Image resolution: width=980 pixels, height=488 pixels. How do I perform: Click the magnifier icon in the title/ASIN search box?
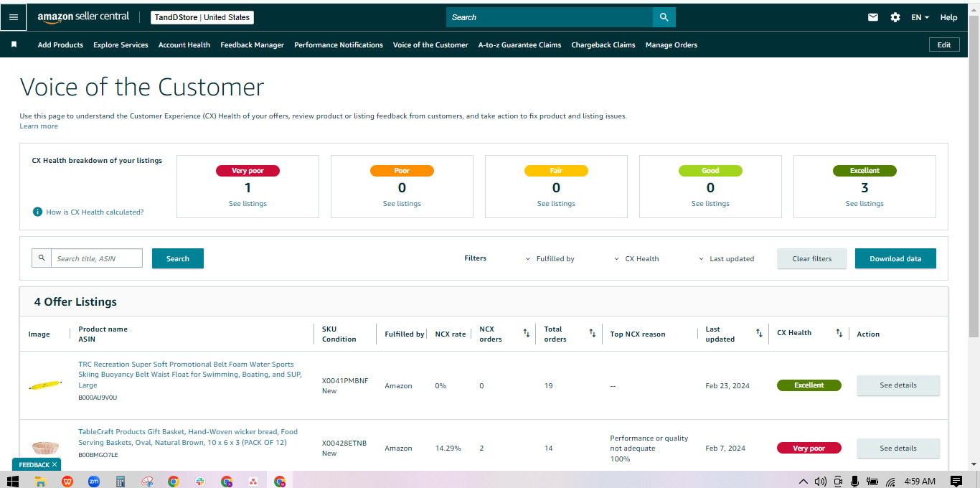pyautogui.click(x=42, y=258)
